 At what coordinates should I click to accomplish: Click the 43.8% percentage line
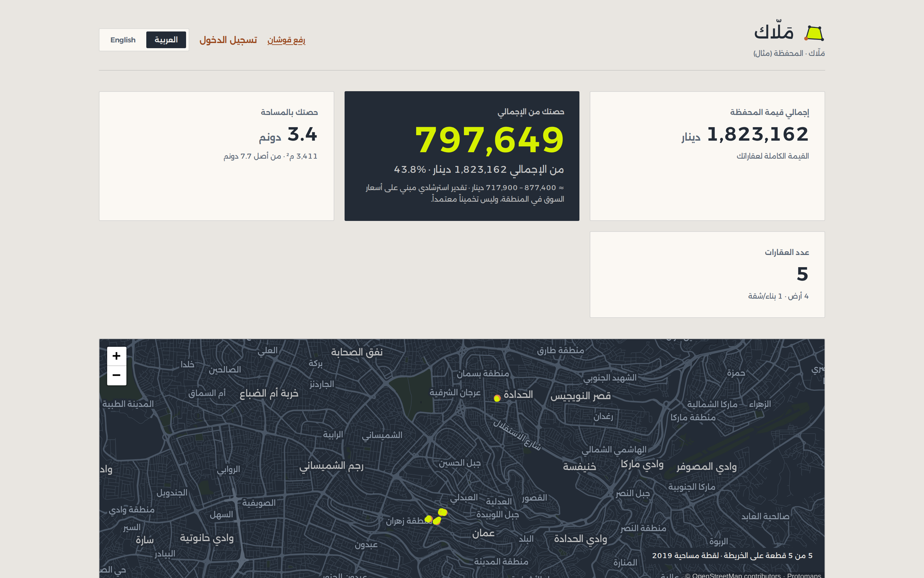tap(479, 169)
